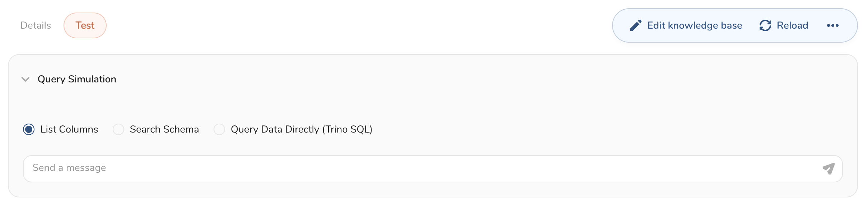Image resolution: width=868 pixels, height=220 pixels.
Task: Select the Query Data Directly radio button
Action: pos(219,129)
